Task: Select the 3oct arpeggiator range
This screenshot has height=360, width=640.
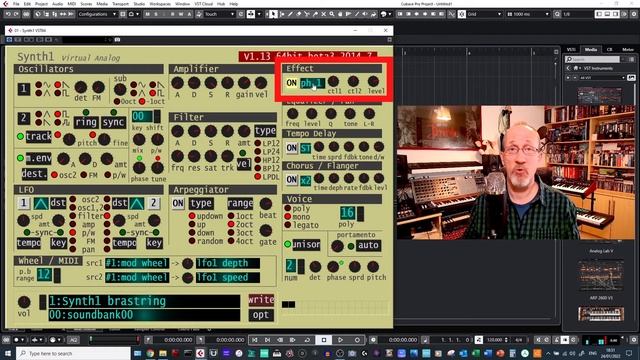Action: point(231,233)
